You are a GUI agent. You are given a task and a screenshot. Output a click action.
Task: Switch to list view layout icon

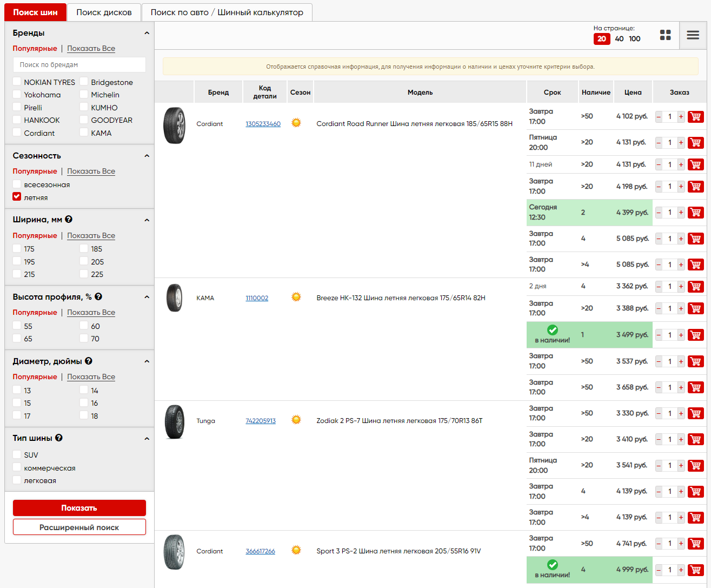coord(693,35)
